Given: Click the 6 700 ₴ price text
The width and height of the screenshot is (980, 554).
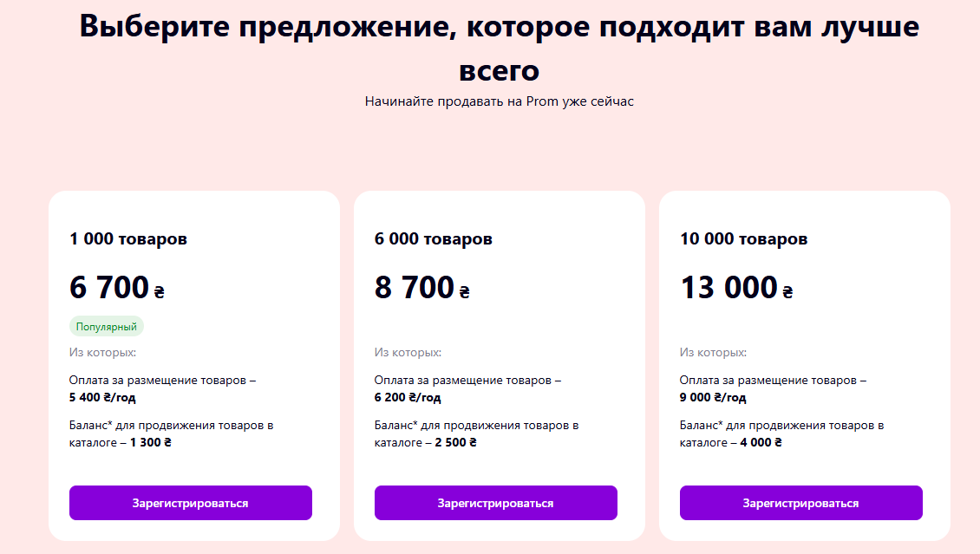Looking at the screenshot, I should tap(114, 287).
